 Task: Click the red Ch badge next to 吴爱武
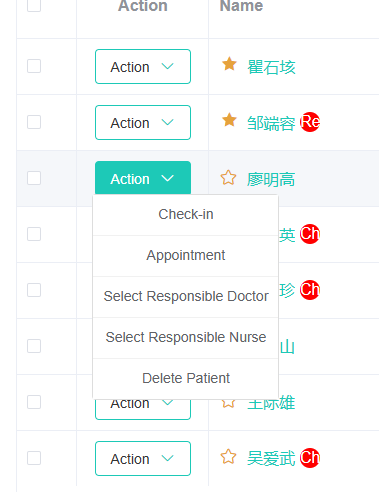[310, 458]
